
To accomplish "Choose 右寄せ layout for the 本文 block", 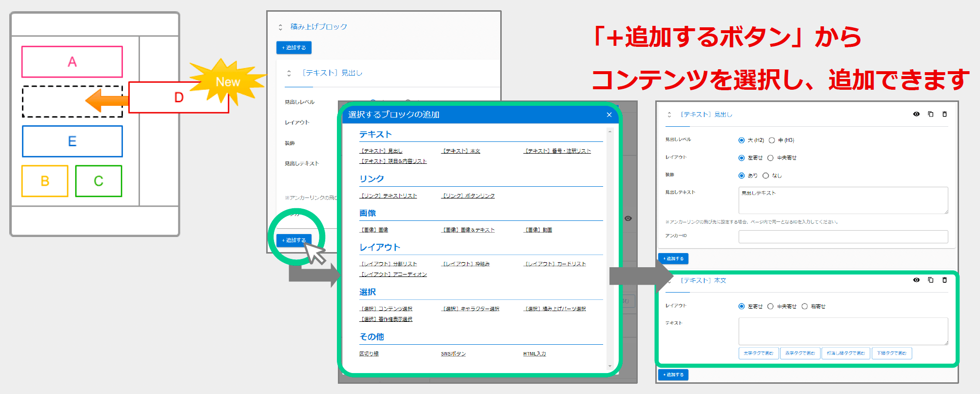I will 804,306.
